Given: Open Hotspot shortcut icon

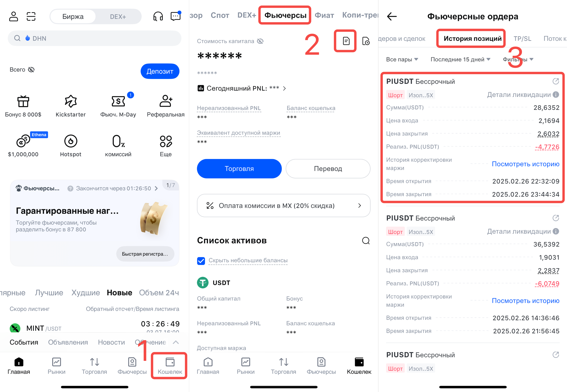Looking at the screenshot, I should pyautogui.click(x=71, y=141).
